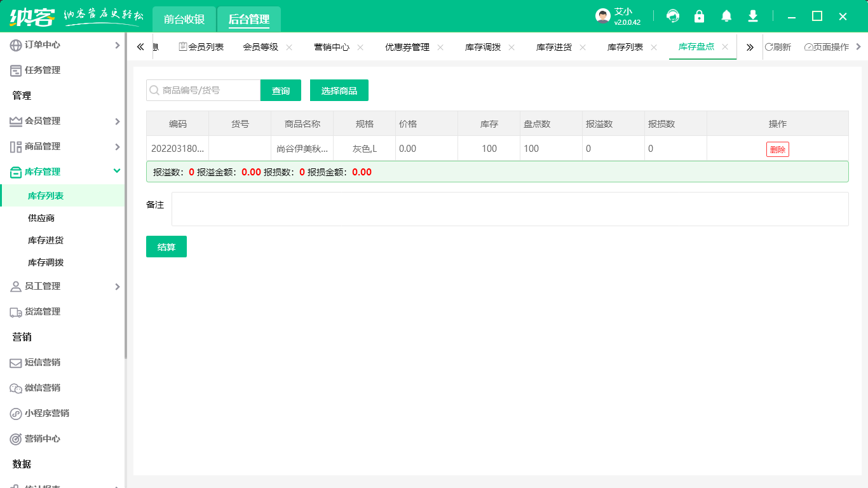The image size is (868, 488).
Task: Click the customer service headset icon
Action: [x=673, y=17]
